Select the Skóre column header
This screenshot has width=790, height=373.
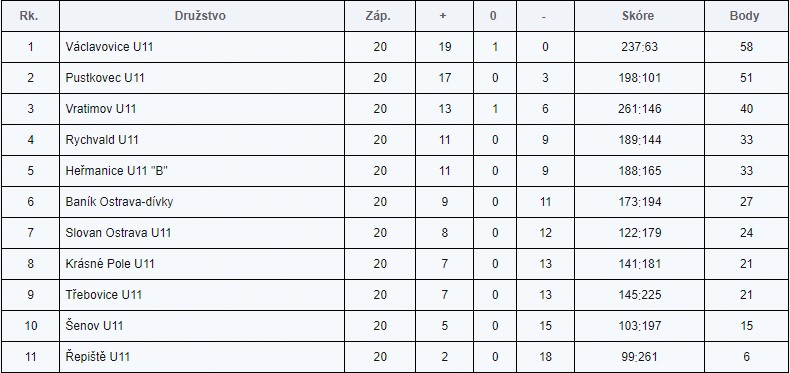click(638, 16)
